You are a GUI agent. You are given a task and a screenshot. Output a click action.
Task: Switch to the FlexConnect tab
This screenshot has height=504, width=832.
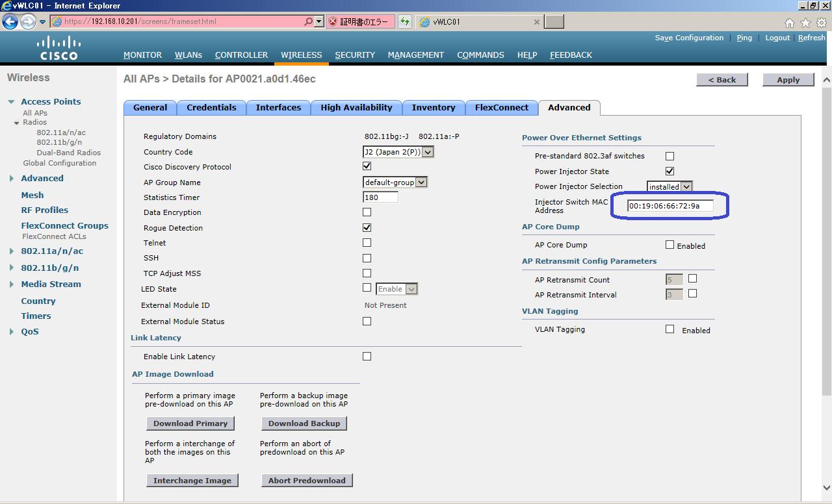click(x=502, y=108)
